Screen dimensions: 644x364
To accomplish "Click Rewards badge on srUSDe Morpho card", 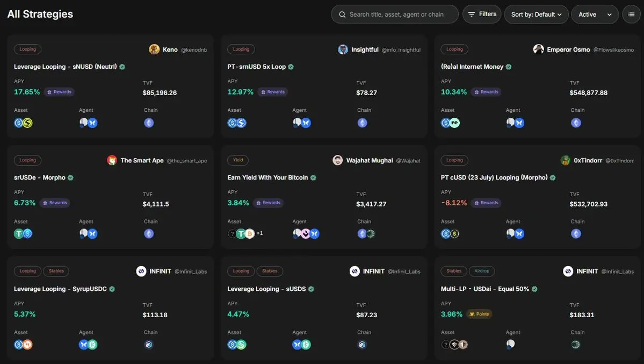I will point(55,203).
